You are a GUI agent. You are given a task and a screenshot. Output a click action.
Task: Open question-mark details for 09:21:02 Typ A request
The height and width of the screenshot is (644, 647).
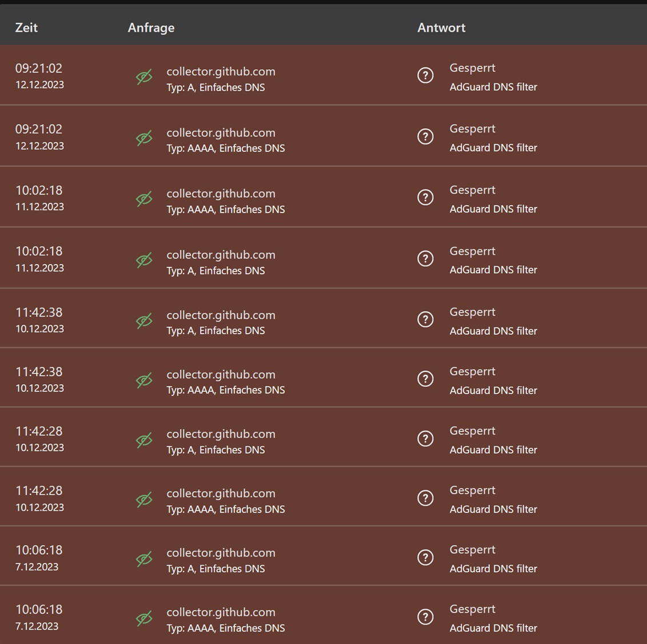[425, 75]
